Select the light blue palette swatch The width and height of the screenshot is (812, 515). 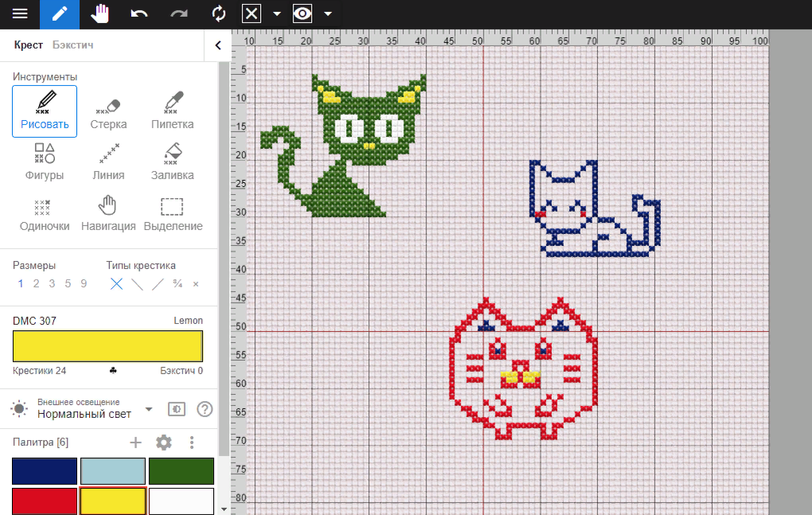point(113,471)
